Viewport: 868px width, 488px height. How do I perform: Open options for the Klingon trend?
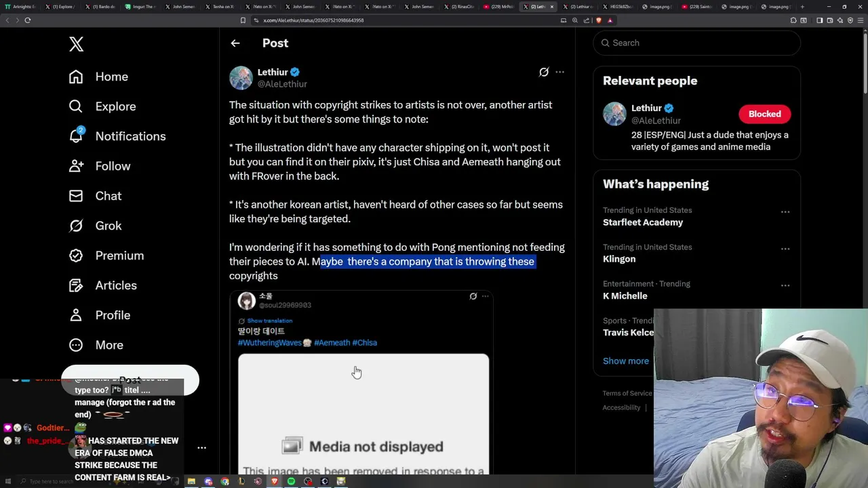point(785,249)
